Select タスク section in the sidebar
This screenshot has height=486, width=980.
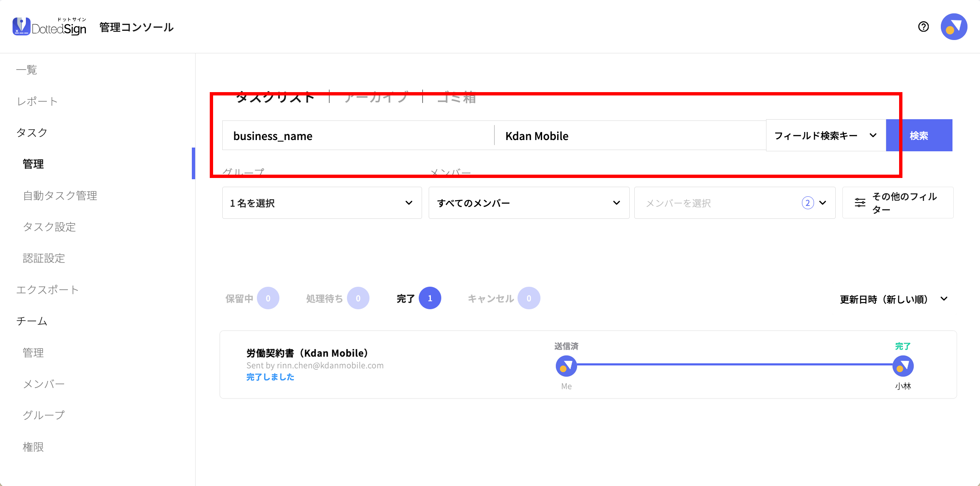tap(32, 133)
